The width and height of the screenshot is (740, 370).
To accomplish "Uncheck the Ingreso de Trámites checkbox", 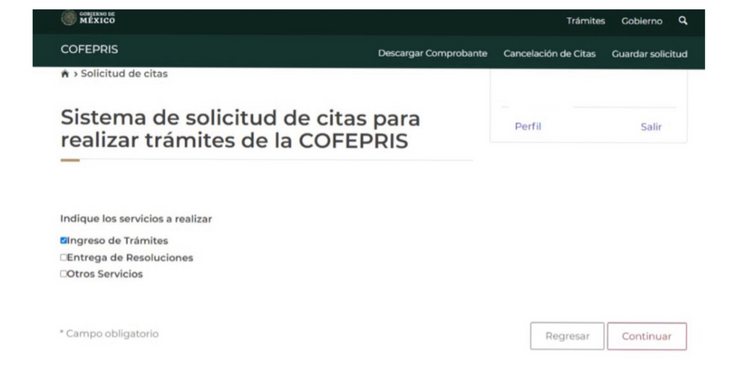I will 64,241.
